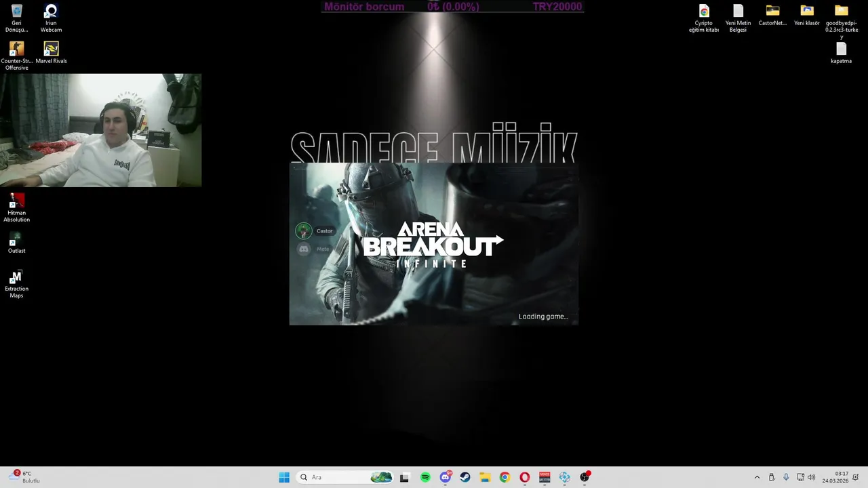This screenshot has width=868, height=488.
Task: Open File Explorer from the taskbar
Action: [x=485, y=477]
